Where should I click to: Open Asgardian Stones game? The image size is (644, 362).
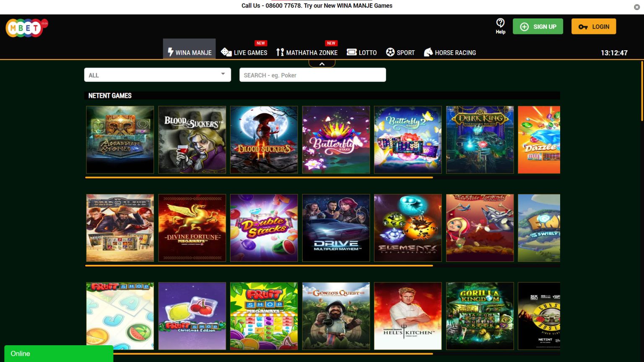(x=120, y=140)
